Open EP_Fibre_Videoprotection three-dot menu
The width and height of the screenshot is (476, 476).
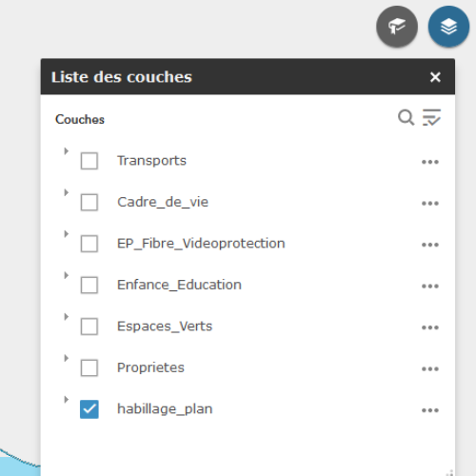click(x=430, y=245)
